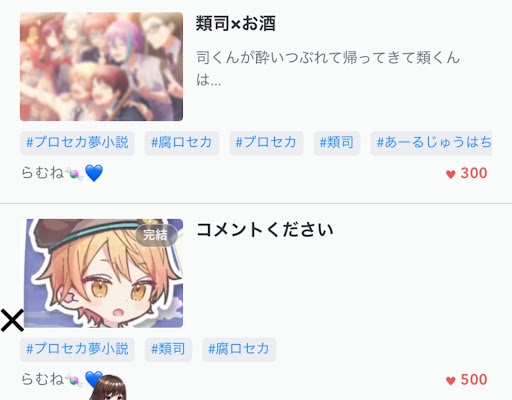The height and width of the screenshot is (400, 512).
Task: Click the blue heart emoji after first らむね
Action: tap(94, 173)
